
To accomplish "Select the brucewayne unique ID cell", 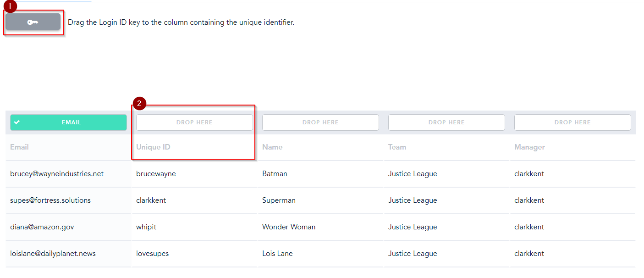I will pos(156,174).
